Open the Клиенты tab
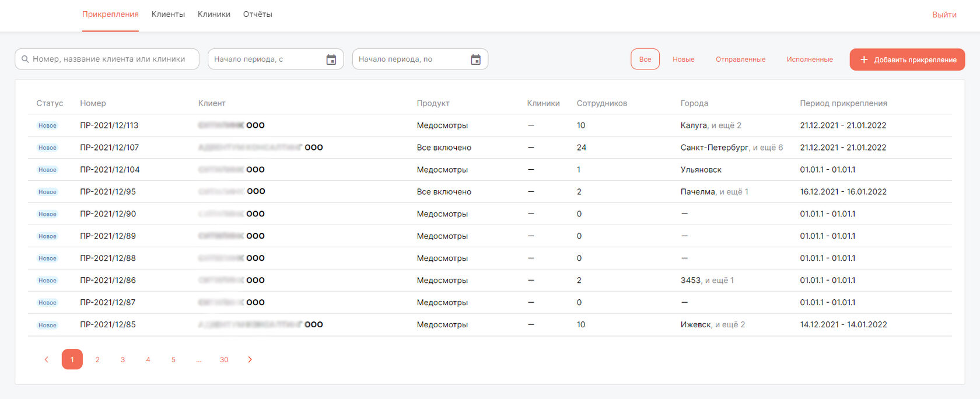The image size is (980, 399). [x=168, y=14]
